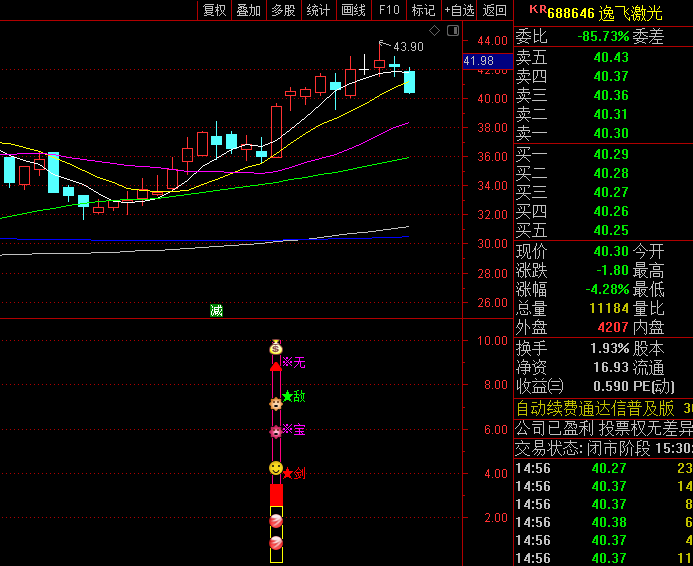Add stock with +自选 button
693x566 pixels.
click(459, 10)
